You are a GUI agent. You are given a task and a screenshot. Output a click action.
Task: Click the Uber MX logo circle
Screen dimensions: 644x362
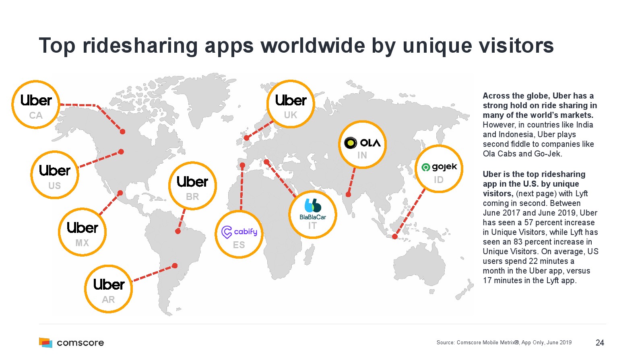(82, 232)
